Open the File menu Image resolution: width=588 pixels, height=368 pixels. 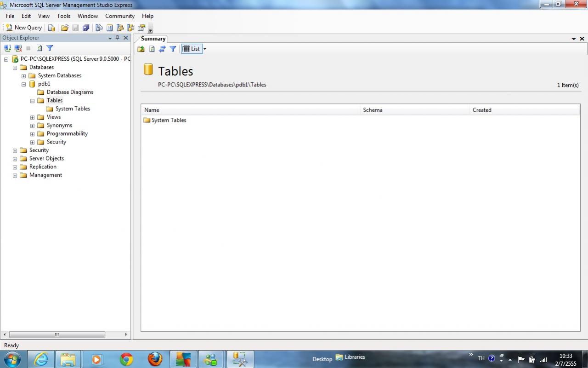(10, 16)
